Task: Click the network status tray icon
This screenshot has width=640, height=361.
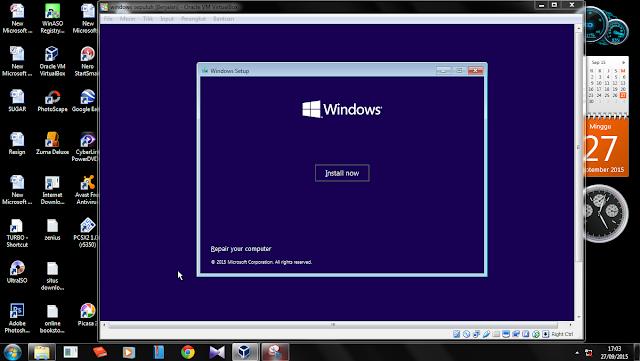Action: pyautogui.click(x=588, y=352)
